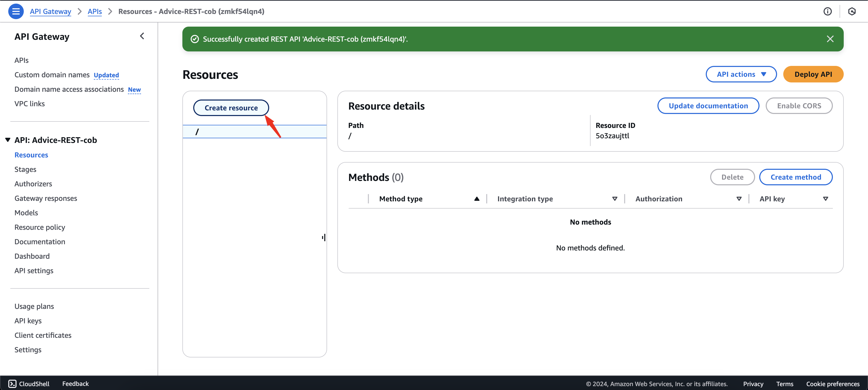Go to Stages in sidebar
The height and width of the screenshot is (390, 868).
click(x=25, y=169)
